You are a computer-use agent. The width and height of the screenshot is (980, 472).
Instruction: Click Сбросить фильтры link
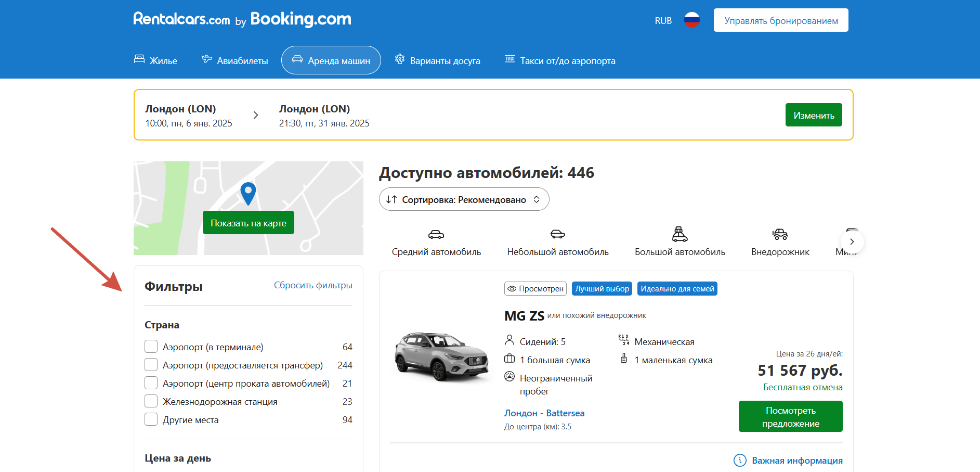(313, 285)
